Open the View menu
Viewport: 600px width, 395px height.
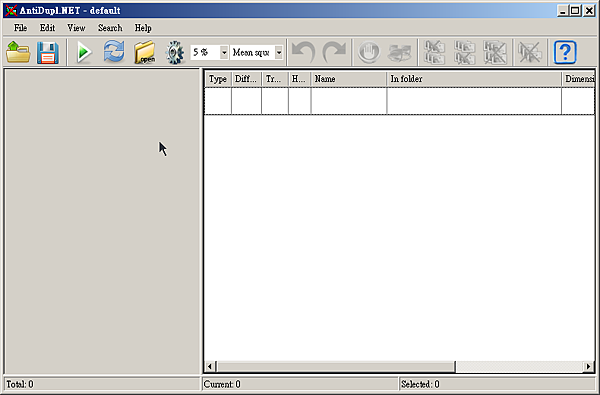click(x=76, y=28)
